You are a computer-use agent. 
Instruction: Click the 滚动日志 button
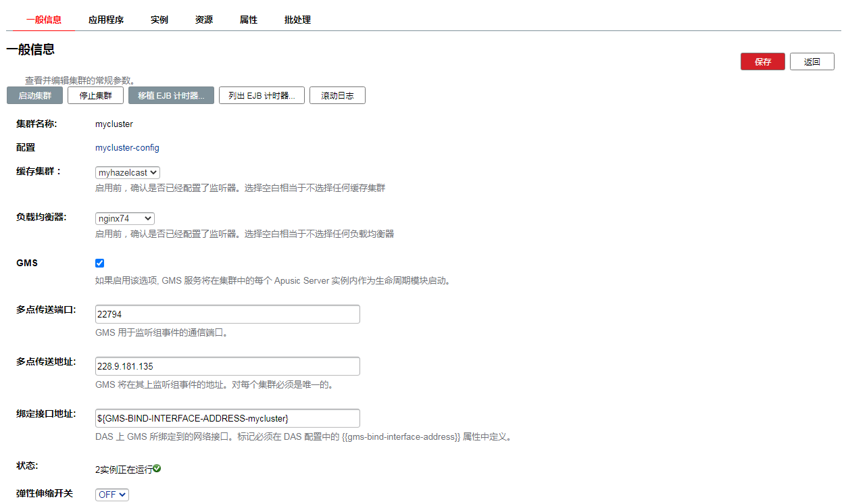click(x=337, y=95)
